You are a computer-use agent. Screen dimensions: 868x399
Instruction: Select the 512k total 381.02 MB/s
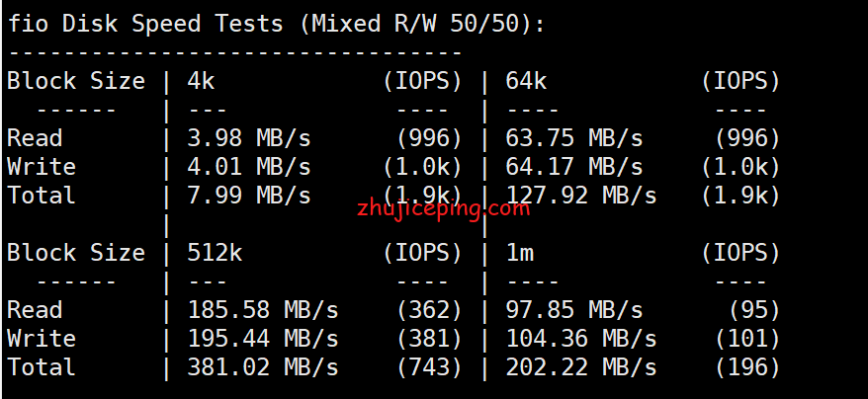(x=263, y=368)
